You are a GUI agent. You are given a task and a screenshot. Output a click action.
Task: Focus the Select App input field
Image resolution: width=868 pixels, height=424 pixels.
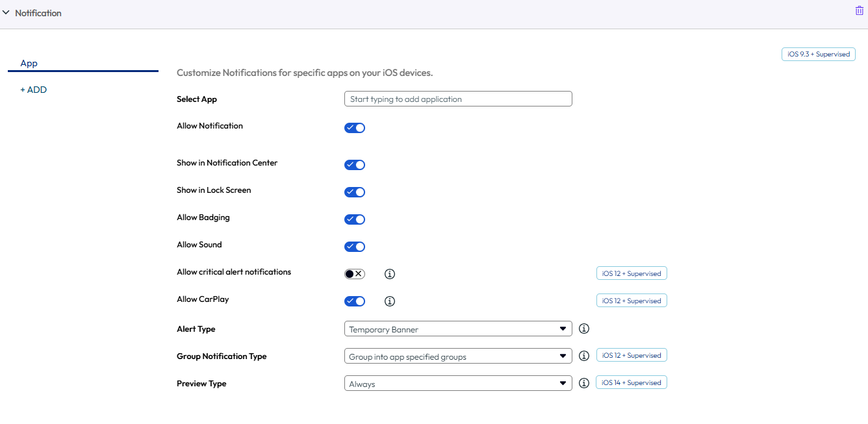pos(458,99)
